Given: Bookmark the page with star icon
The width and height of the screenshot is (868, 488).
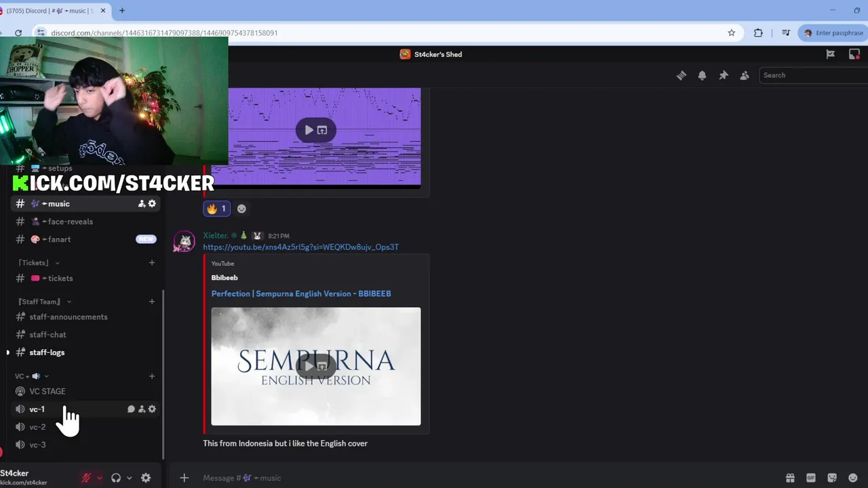Looking at the screenshot, I should [x=732, y=33].
